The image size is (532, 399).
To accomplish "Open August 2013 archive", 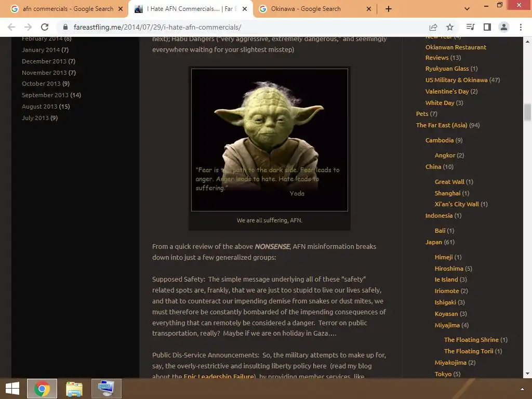I will tap(39, 107).
